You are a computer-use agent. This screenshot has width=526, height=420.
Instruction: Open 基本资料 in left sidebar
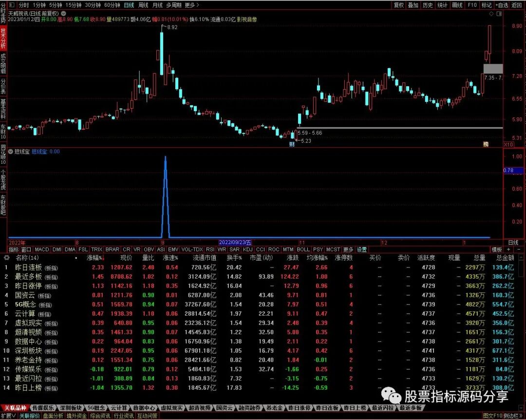[3, 109]
